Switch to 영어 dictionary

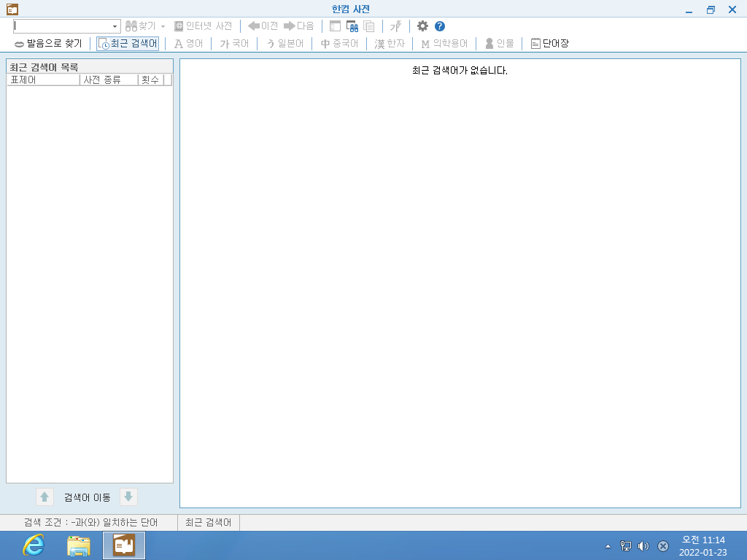click(x=189, y=43)
